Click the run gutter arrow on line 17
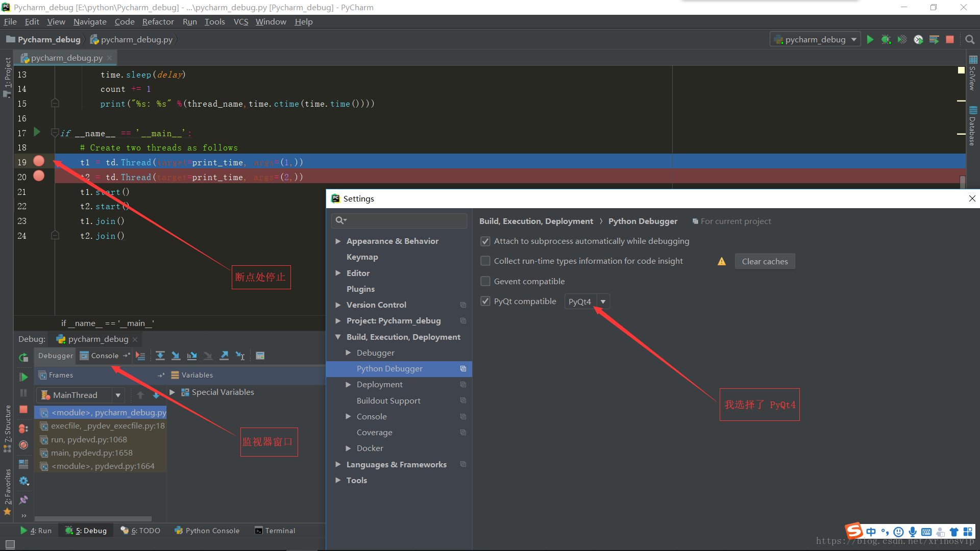Viewport: 980px width, 551px height. 37,132
